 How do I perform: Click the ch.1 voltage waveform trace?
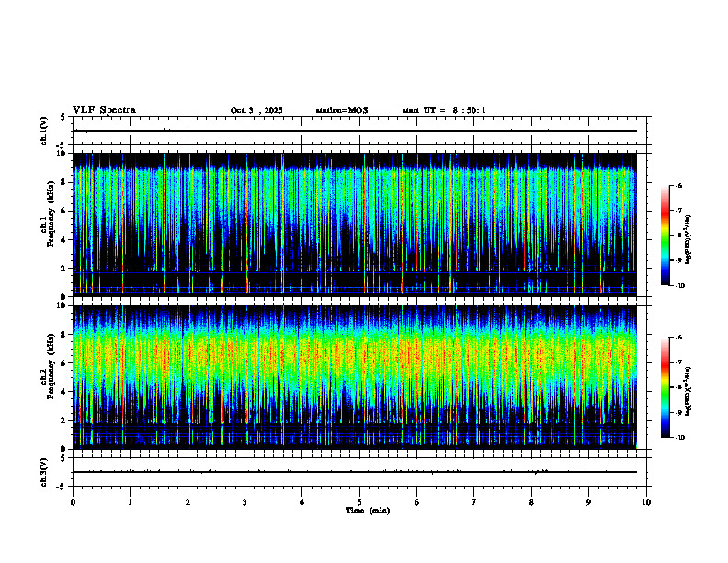pyautogui.click(x=354, y=131)
